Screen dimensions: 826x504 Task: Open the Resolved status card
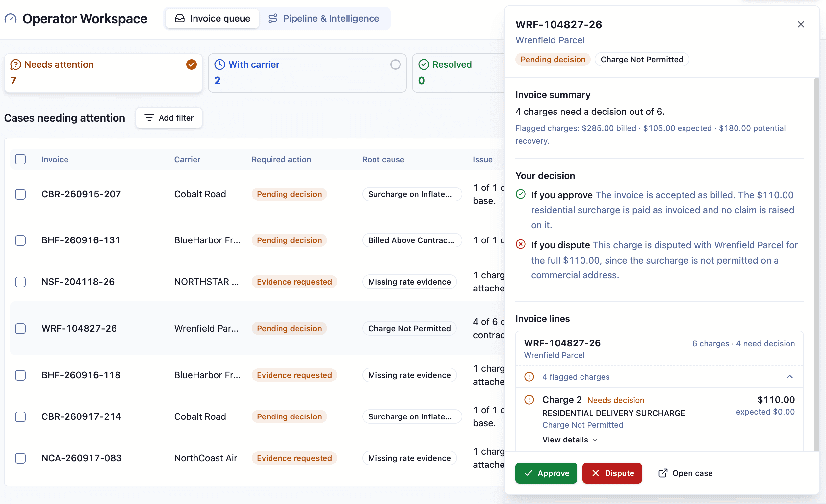(459, 73)
